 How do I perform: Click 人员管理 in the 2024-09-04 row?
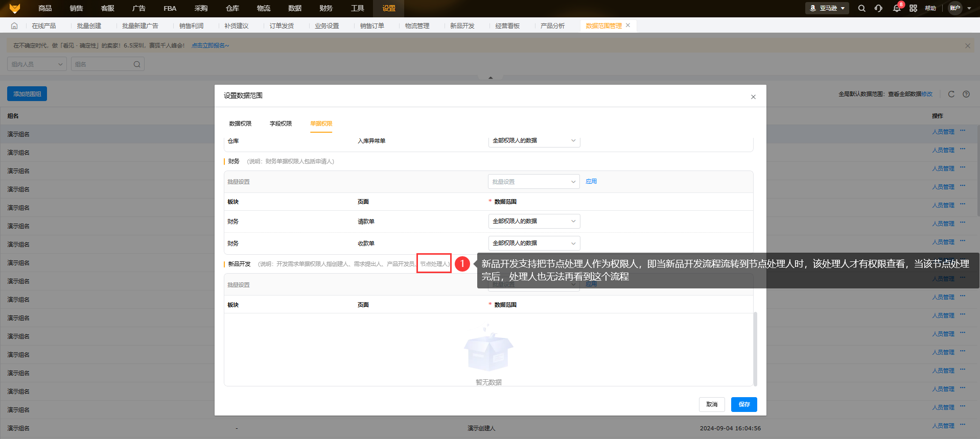[943, 426]
